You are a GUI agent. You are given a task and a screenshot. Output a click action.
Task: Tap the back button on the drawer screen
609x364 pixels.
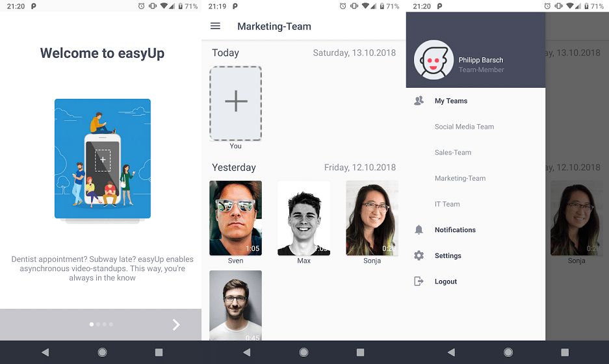(451, 352)
